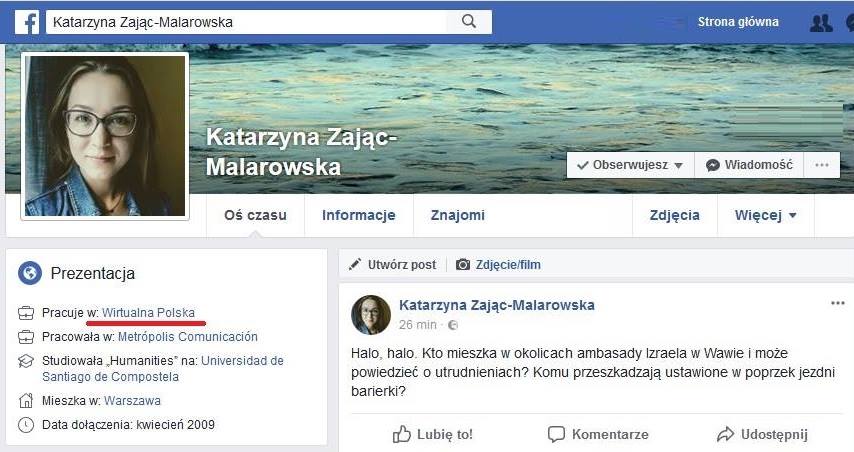This screenshot has width=854, height=452.
Task: Click the Udostępnij share arrow icon
Action: [x=725, y=434]
